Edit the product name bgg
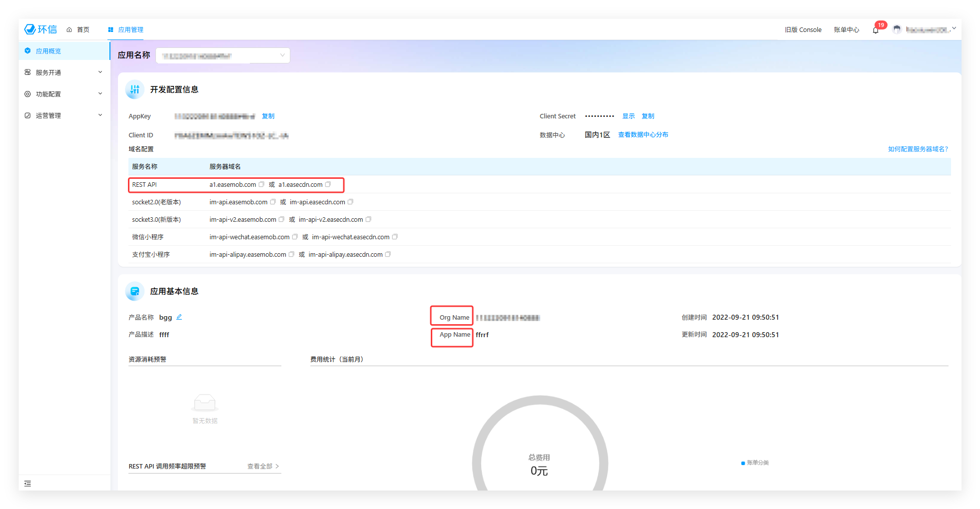The width and height of the screenshot is (980, 509). click(179, 317)
